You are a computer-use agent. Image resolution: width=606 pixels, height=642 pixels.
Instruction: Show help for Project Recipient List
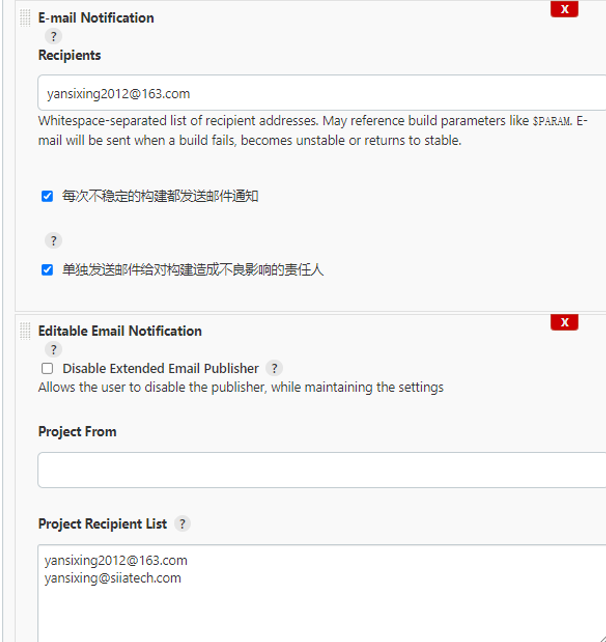point(182,524)
